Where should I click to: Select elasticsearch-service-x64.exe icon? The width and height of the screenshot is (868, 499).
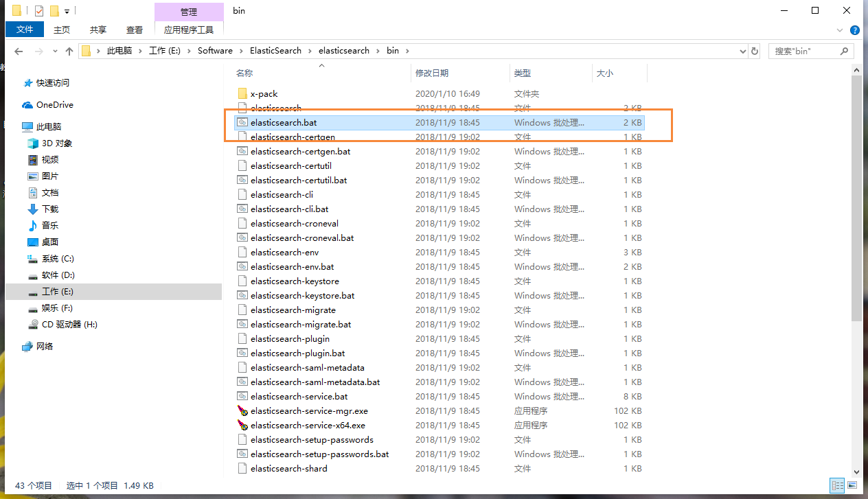pyautogui.click(x=242, y=425)
